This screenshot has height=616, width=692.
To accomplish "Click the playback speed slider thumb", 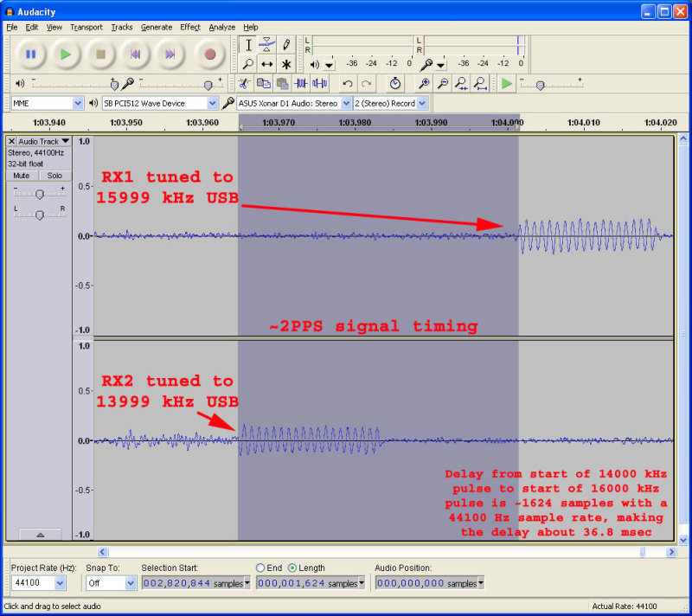I will [x=540, y=85].
